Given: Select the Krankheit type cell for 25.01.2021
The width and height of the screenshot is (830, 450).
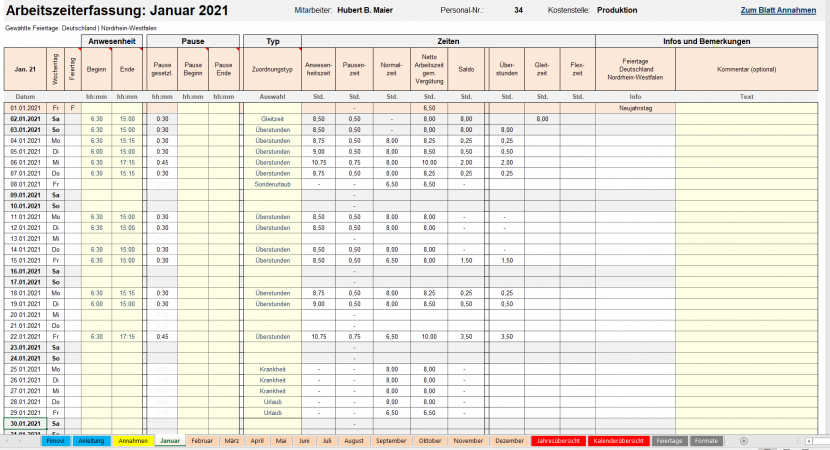Looking at the screenshot, I should click(x=272, y=369).
